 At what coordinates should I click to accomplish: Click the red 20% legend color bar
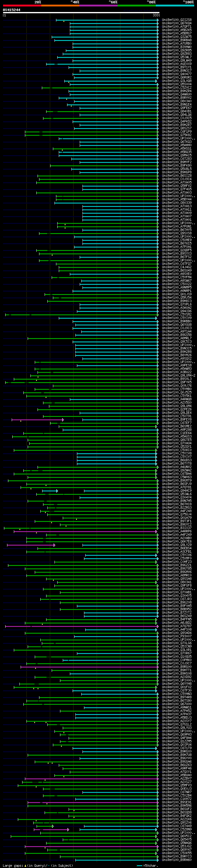(22, 6)
